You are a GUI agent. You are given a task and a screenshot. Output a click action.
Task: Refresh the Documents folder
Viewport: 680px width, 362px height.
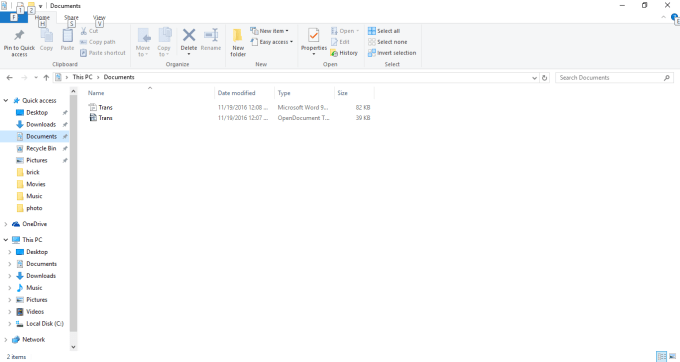[x=545, y=78]
